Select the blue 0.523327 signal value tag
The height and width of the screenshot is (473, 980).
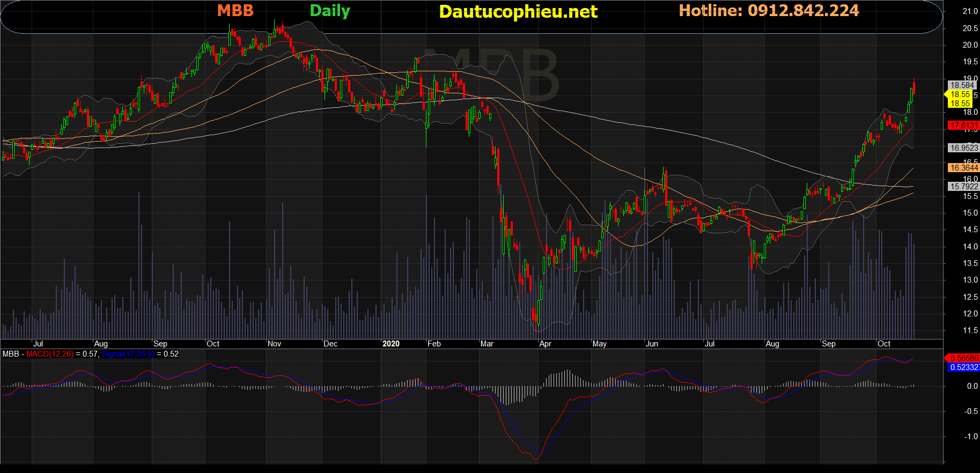click(x=963, y=367)
